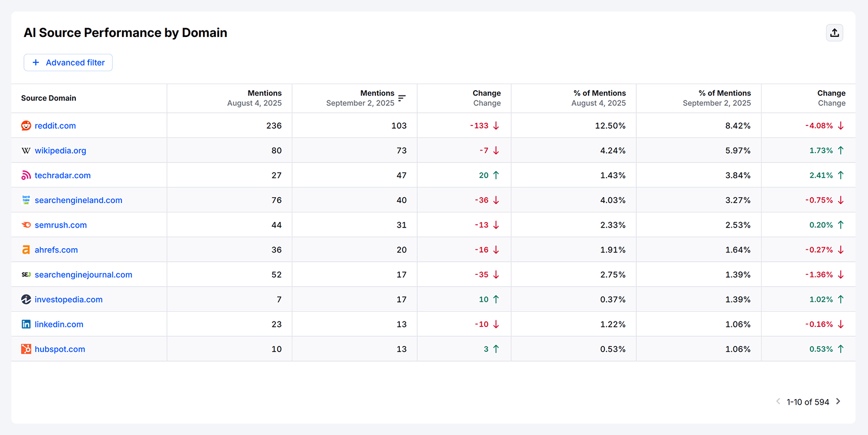Click the TechRadar favicon icon
Image resolution: width=868 pixels, height=435 pixels.
[26, 175]
